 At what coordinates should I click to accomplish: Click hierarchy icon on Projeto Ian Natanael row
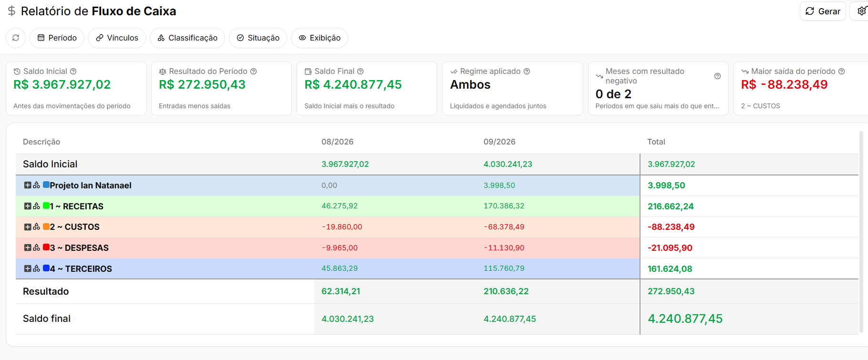[x=36, y=185]
